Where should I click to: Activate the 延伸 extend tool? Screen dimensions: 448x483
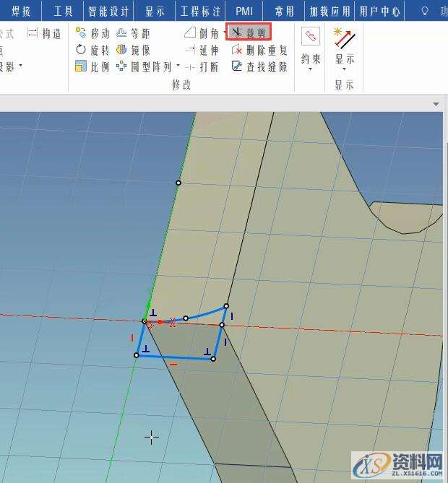pyautogui.click(x=202, y=50)
